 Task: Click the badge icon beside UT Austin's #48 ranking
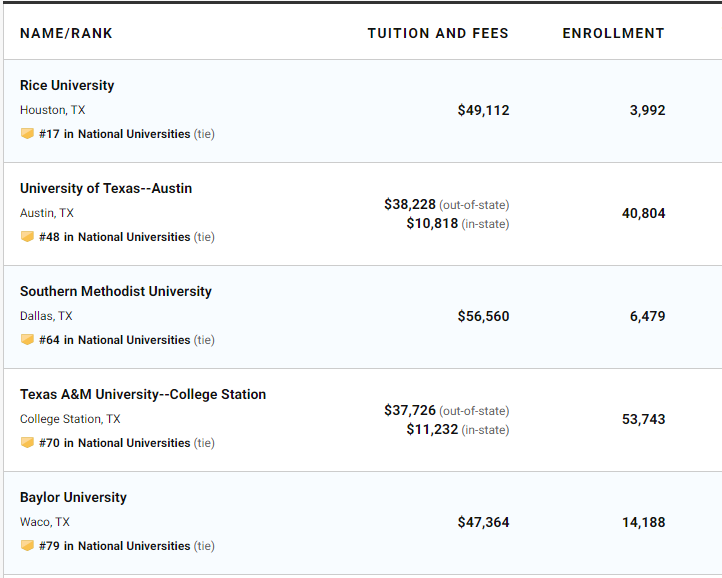[27, 236]
